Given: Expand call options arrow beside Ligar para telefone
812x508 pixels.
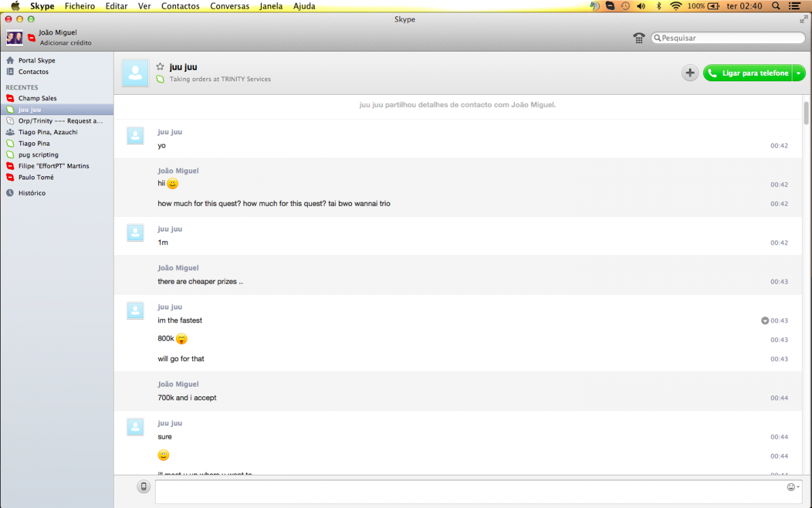Looking at the screenshot, I should (x=799, y=73).
